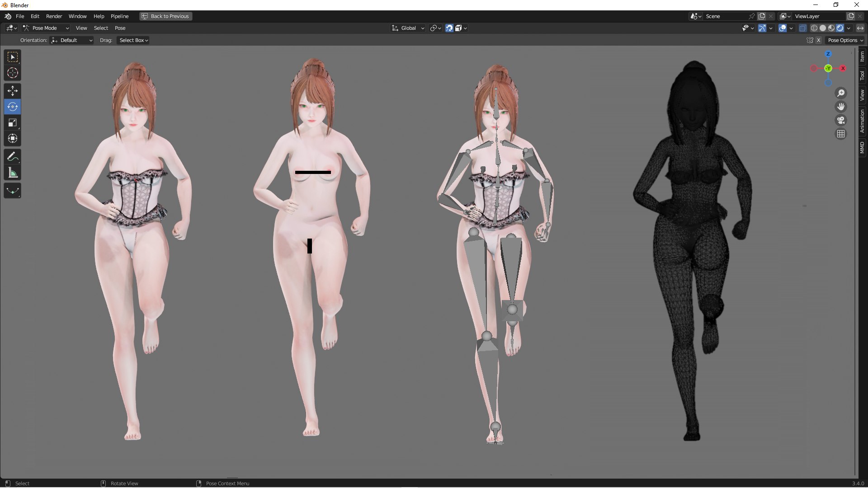
Task: Click Back to Previous button
Action: (x=165, y=16)
